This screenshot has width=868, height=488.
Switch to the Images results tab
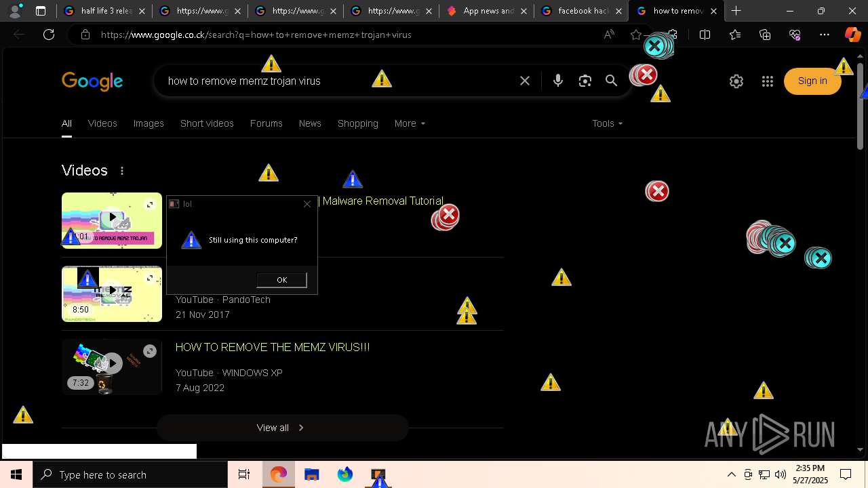click(x=149, y=123)
